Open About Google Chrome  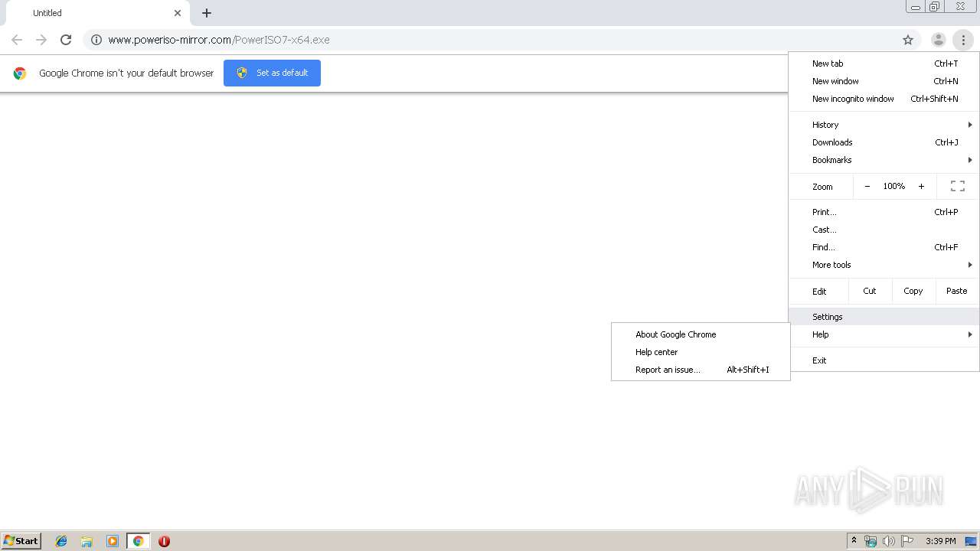701,334
